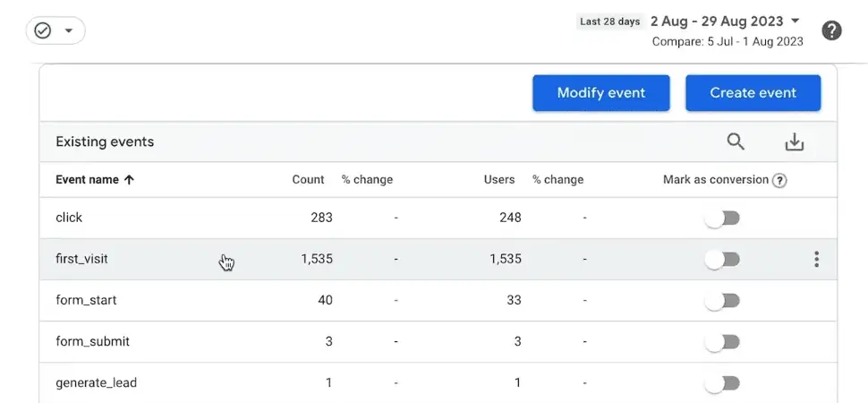Viewport: 868px width, 403px height.
Task: Click the Event name sort arrow
Action: [129, 180]
